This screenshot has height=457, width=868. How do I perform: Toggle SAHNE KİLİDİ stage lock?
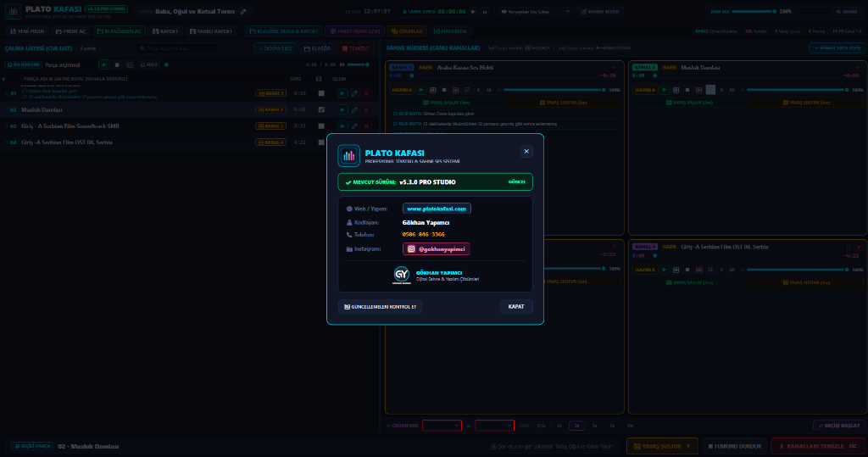tap(600, 11)
